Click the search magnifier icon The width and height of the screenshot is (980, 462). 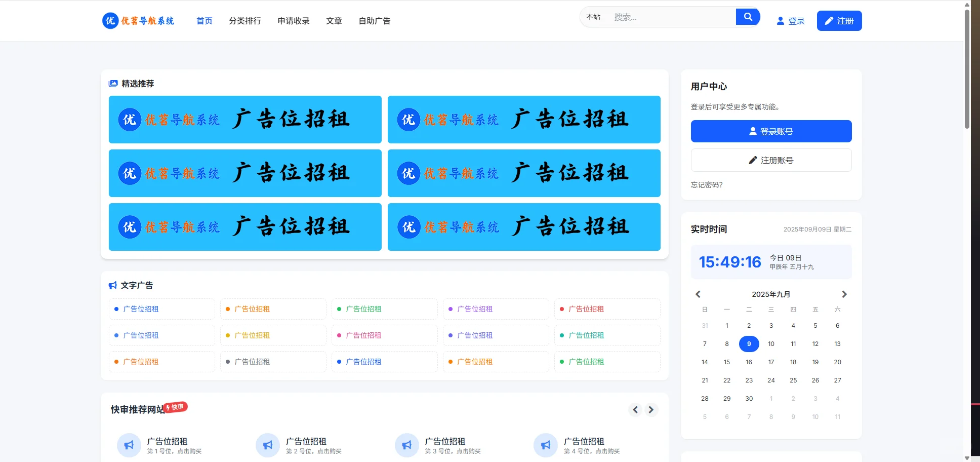748,16
